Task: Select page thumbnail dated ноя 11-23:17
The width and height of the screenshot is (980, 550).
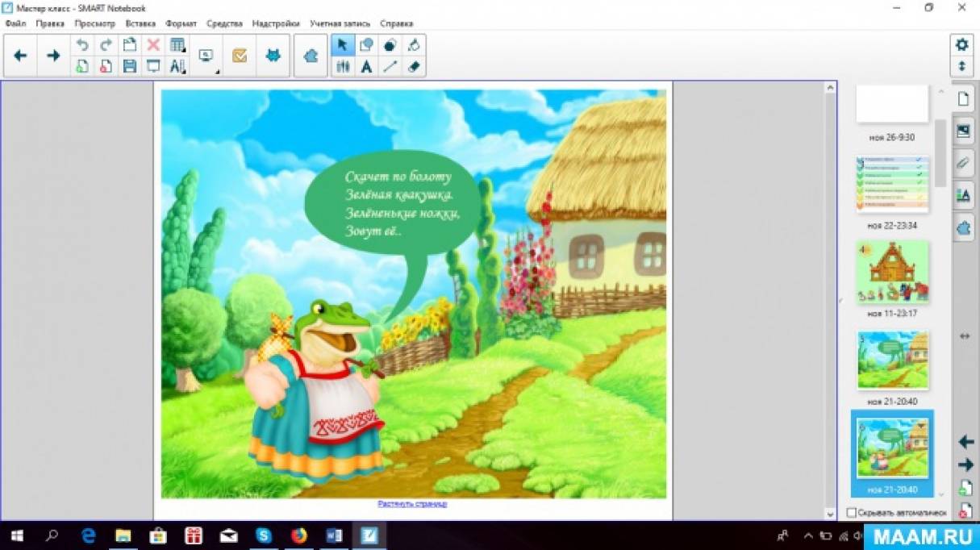Action: (x=892, y=273)
